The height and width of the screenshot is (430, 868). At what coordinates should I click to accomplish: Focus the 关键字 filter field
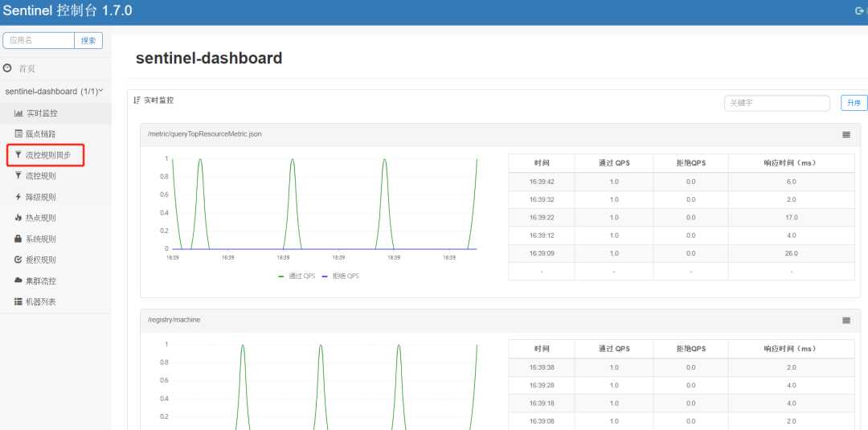[x=776, y=103]
